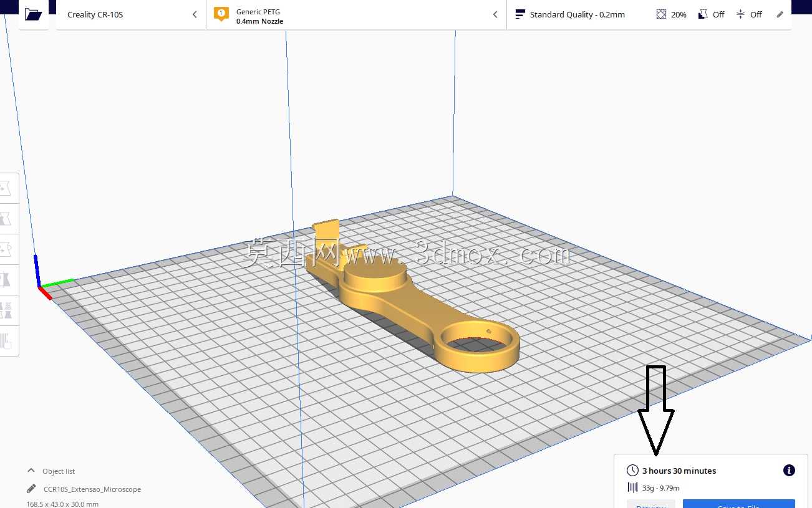812x508 pixels.
Task: Click the Save to File button
Action: tap(738, 504)
